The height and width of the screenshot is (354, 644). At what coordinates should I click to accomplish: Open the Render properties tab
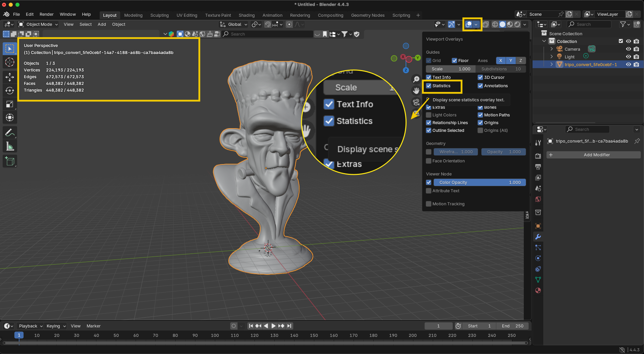(x=538, y=156)
